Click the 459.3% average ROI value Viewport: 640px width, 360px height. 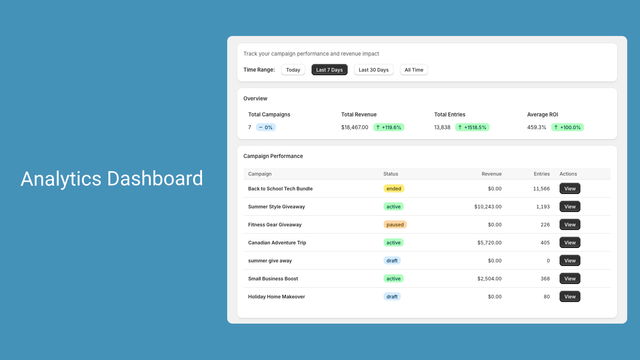[536, 127]
